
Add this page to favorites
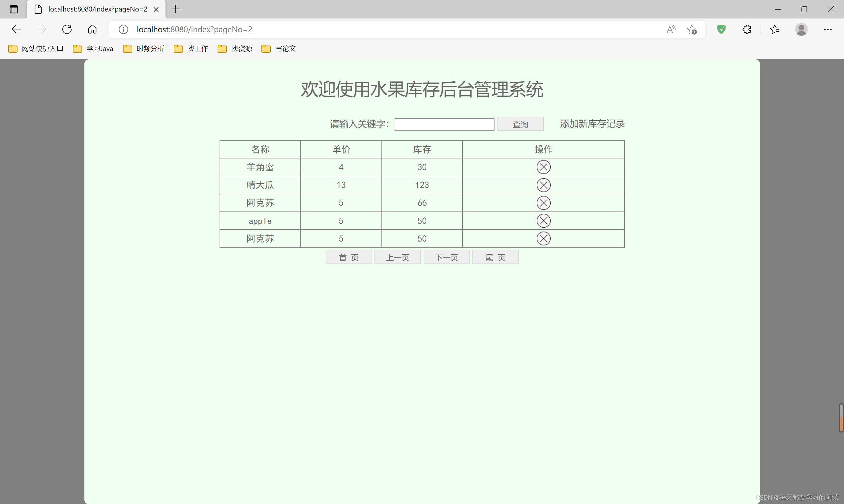tap(692, 30)
